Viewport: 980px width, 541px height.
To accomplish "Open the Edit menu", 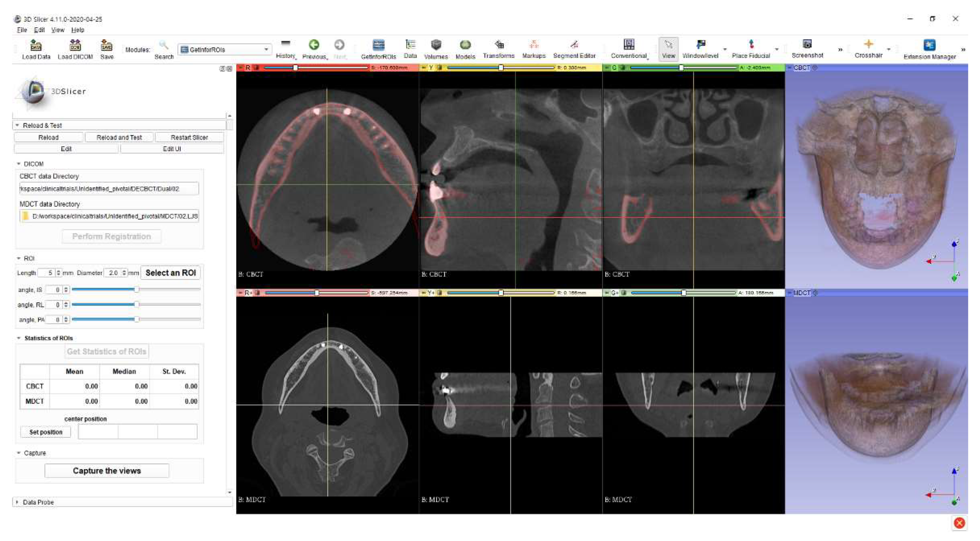I will pos(39,30).
